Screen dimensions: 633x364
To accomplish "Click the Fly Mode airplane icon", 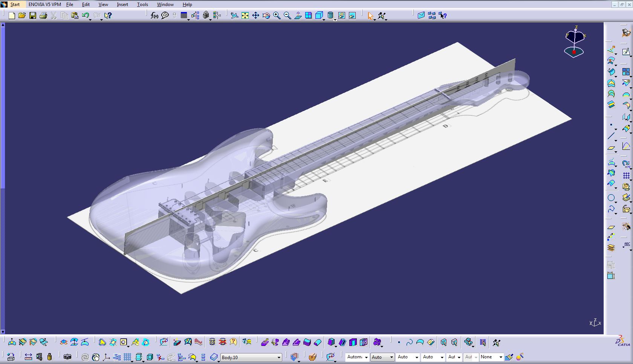I will [x=234, y=15].
